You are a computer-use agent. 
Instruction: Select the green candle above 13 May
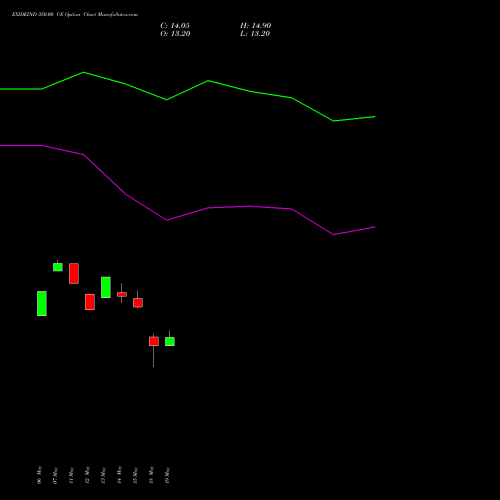[106, 287]
